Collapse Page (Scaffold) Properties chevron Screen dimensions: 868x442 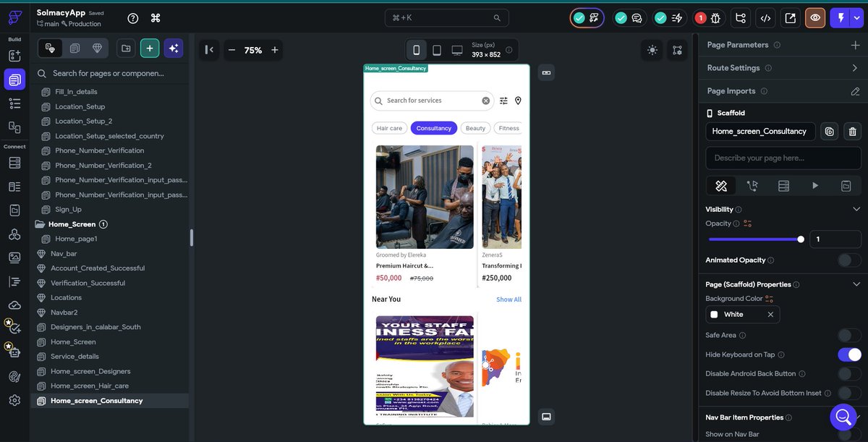(856, 284)
